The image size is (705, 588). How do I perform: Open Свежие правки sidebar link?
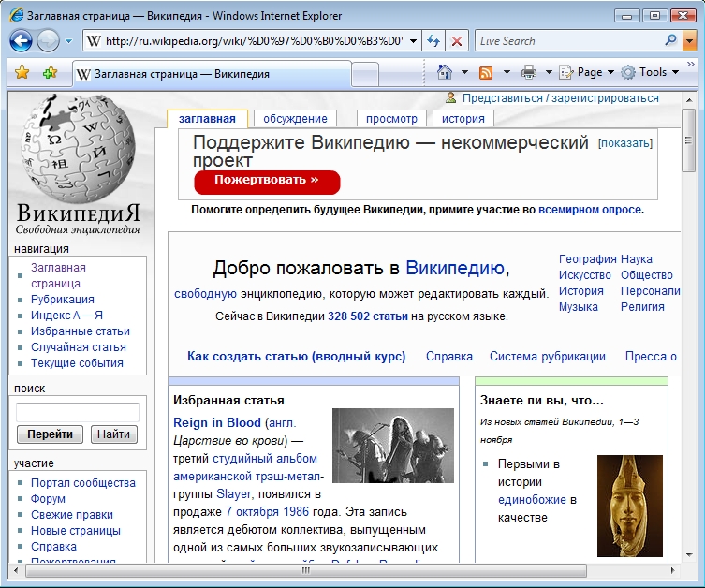(72, 515)
